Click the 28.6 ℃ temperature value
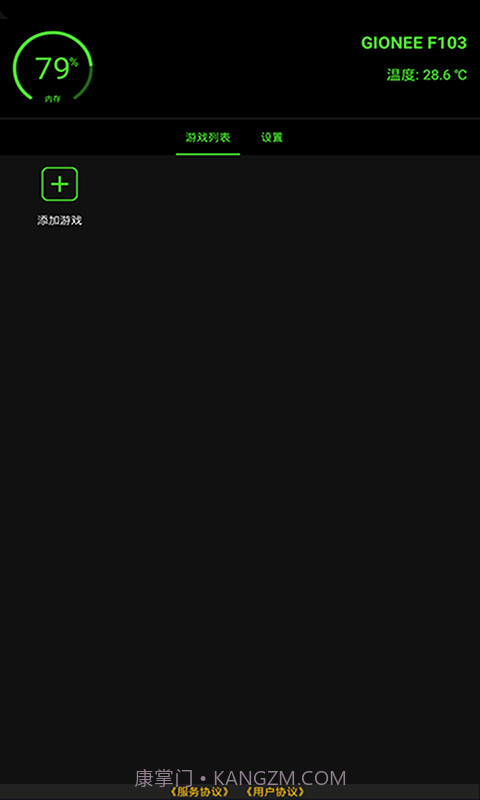The height and width of the screenshot is (800, 480). [x=445, y=75]
